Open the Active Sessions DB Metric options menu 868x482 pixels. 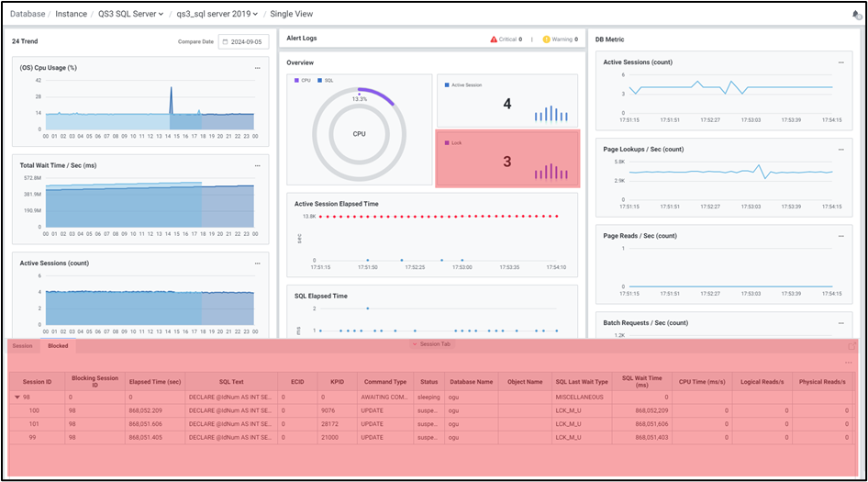[x=840, y=62]
